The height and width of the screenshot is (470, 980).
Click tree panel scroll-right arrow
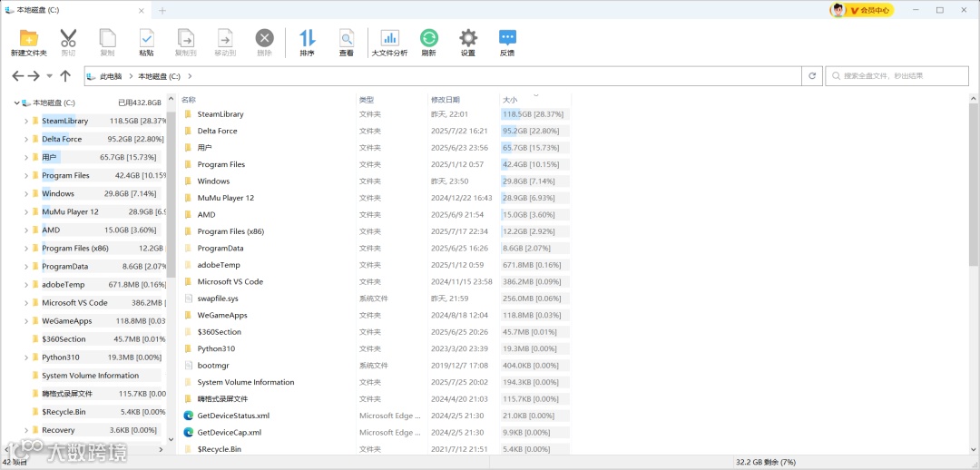(161, 449)
